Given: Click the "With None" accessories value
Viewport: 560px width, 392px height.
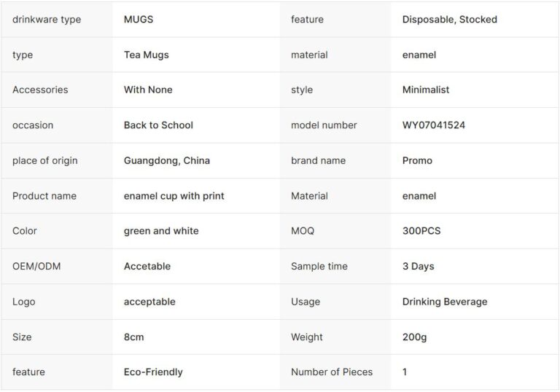Looking at the screenshot, I should point(148,90).
